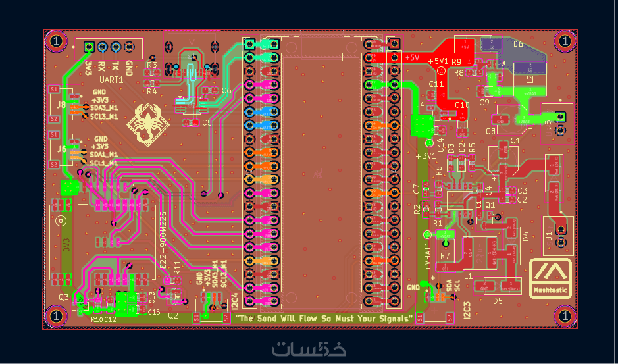Click the R8 resistor label
The image size is (618, 364).
(x=459, y=72)
